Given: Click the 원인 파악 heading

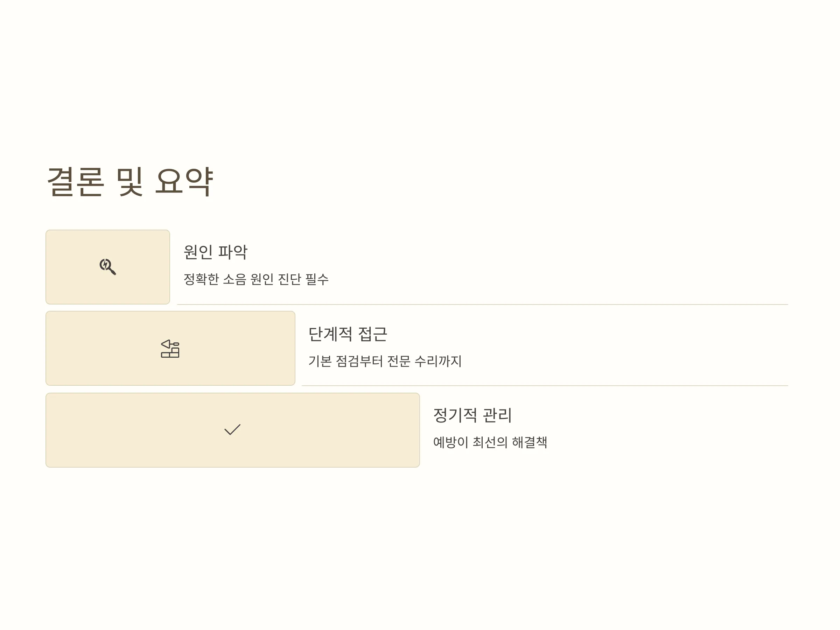Looking at the screenshot, I should pyautogui.click(x=215, y=252).
